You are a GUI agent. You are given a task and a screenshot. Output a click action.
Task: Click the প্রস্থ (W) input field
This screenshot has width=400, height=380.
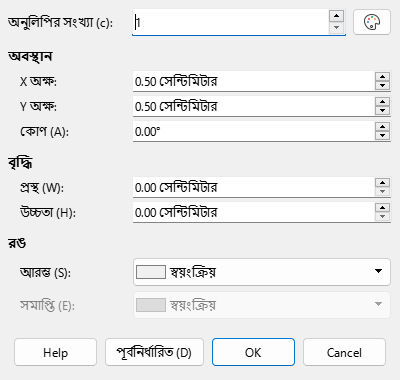coord(254,187)
